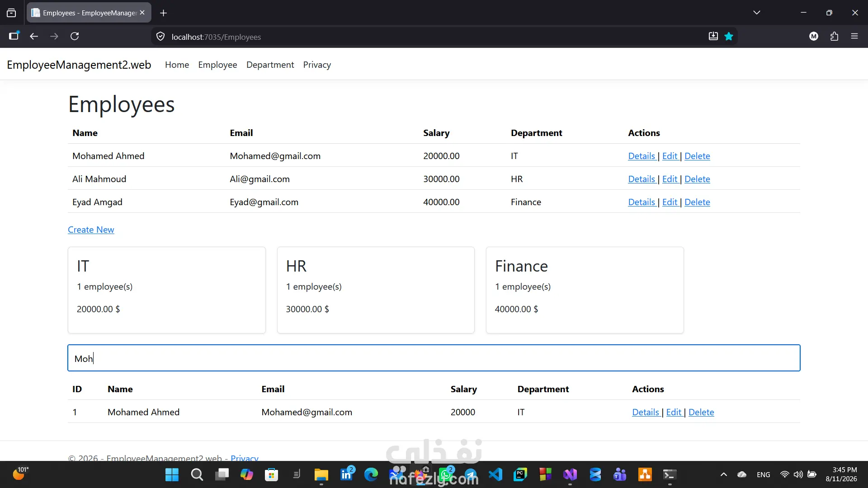
Task: Switch the ENG input language
Action: click(x=764, y=474)
